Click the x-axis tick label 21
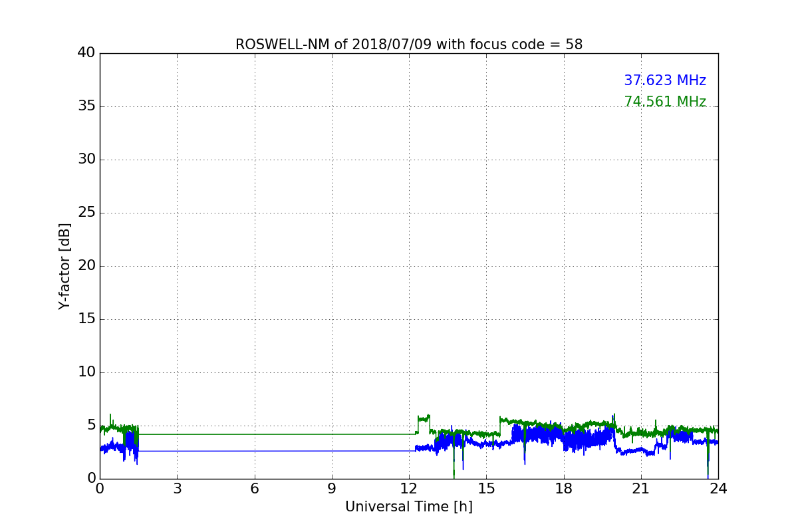The width and height of the screenshot is (798, 532). click(641, 489)
